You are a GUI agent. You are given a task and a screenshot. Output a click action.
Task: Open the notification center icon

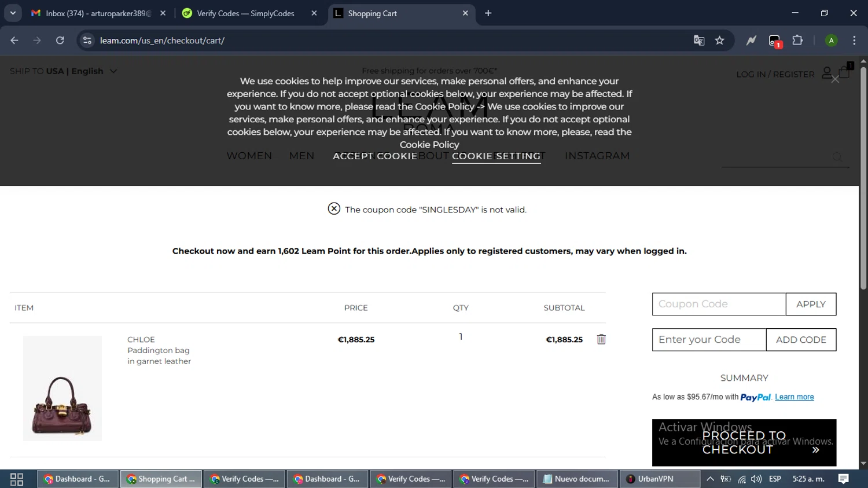pos(844,479)
